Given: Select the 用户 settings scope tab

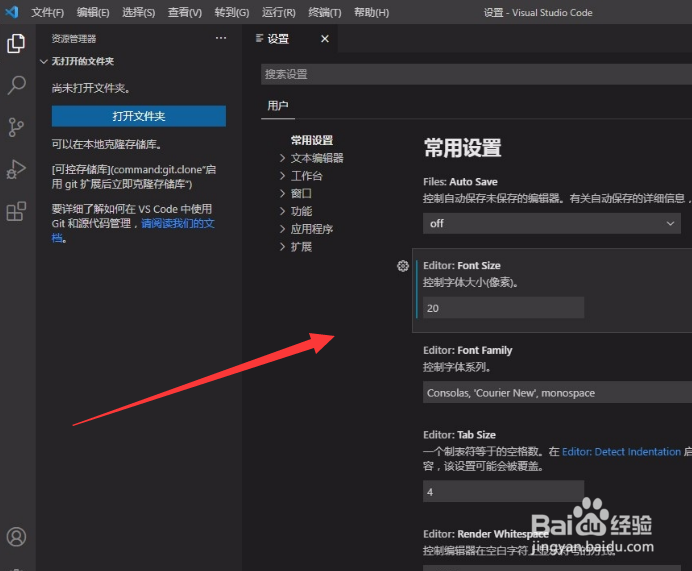Looking at the screenshot, I should (278, 105).
